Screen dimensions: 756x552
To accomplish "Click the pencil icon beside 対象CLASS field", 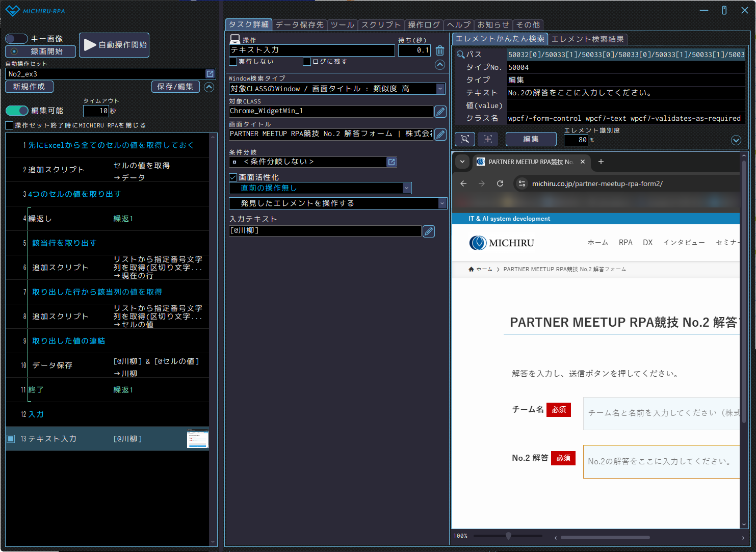I will (440, 112).
